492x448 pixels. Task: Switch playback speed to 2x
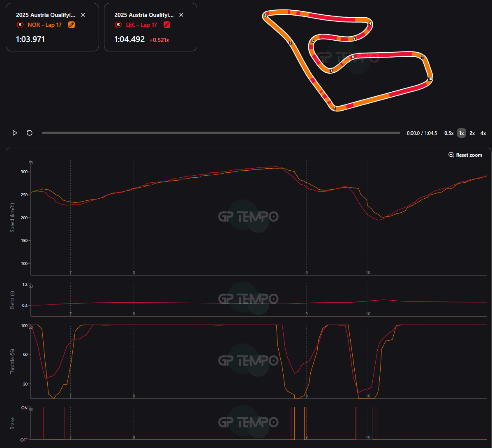pos(472,133)
